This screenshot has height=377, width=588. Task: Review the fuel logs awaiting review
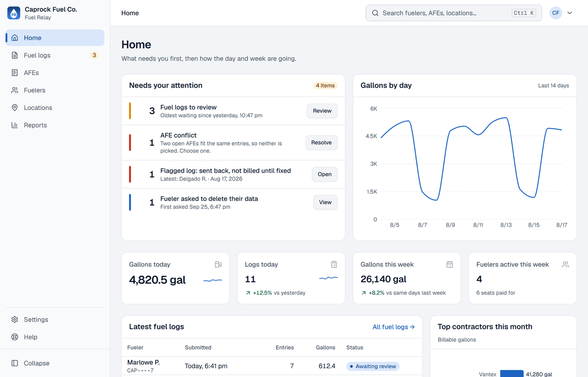click(x=322, y=111)
